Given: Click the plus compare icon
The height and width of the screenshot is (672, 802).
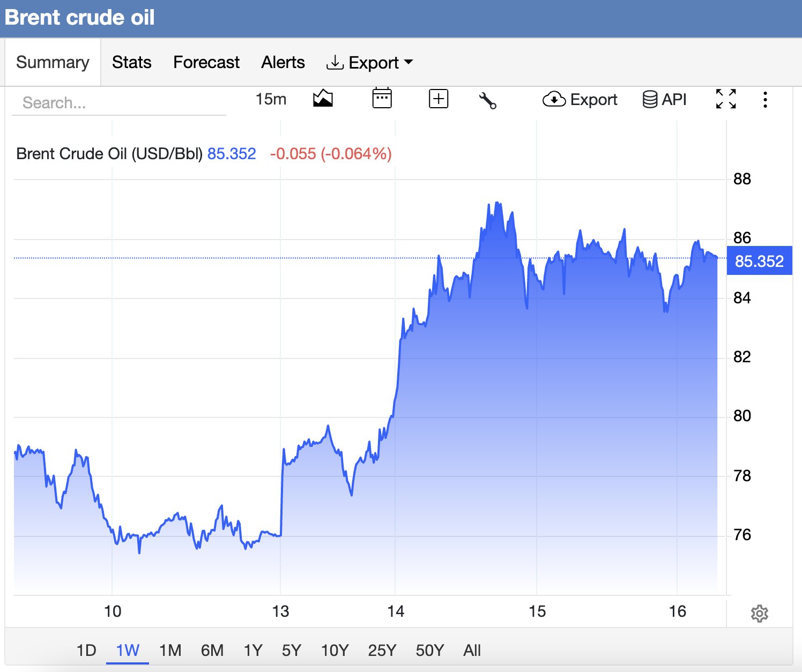Looking at the screenshot, I should (439, 99).
